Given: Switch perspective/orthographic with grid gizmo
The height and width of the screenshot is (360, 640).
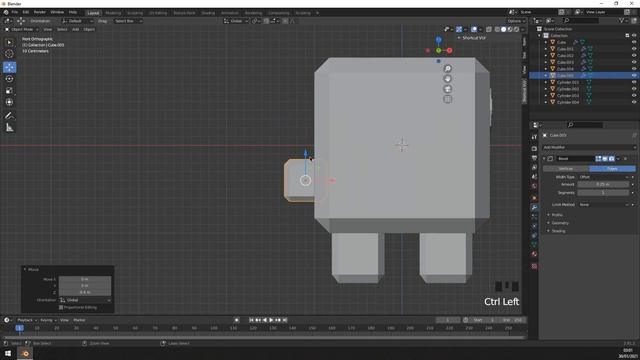Looking at the screenshot, I should (447, 99).
